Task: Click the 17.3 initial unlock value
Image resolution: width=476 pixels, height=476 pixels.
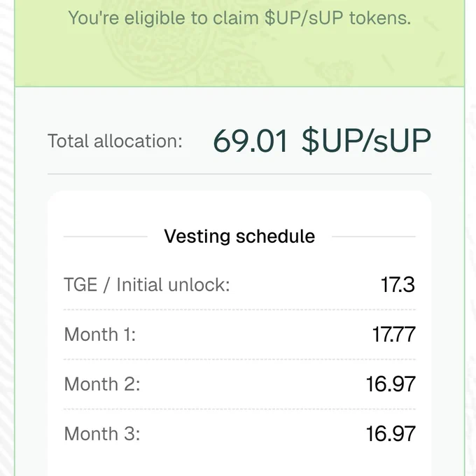Action: (398, 285)
